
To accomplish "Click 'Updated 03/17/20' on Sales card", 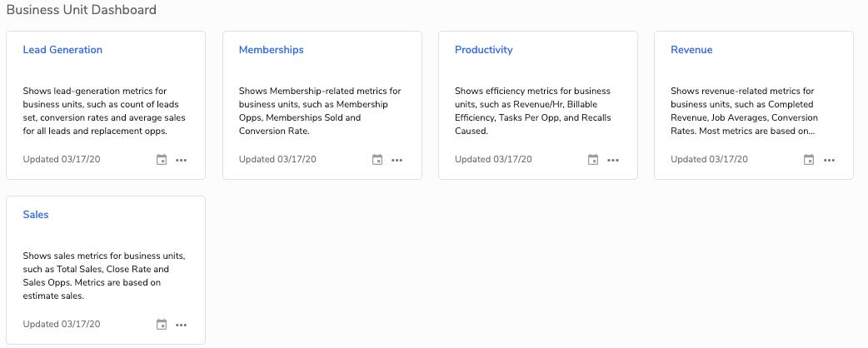I will point(62,324).
